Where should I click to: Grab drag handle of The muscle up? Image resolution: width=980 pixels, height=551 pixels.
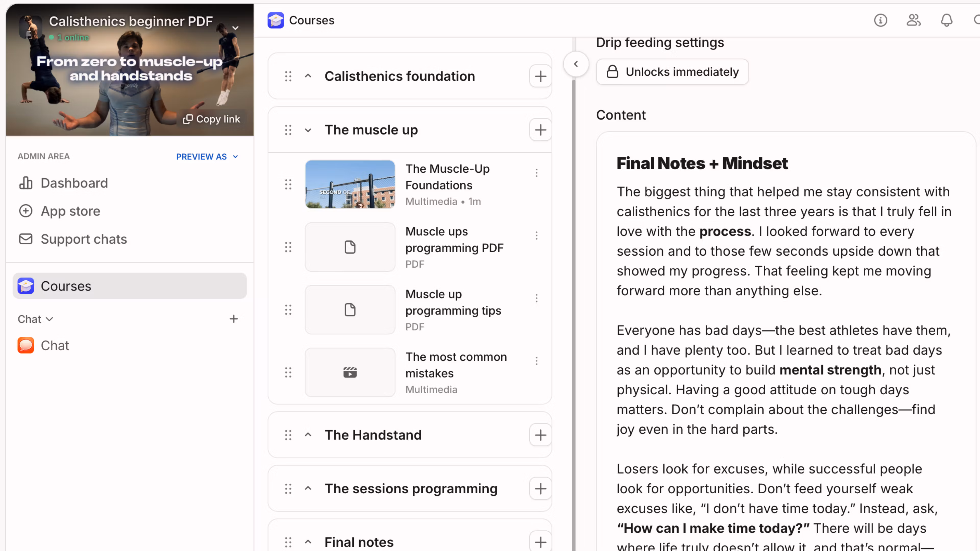[x=288, y=130]
